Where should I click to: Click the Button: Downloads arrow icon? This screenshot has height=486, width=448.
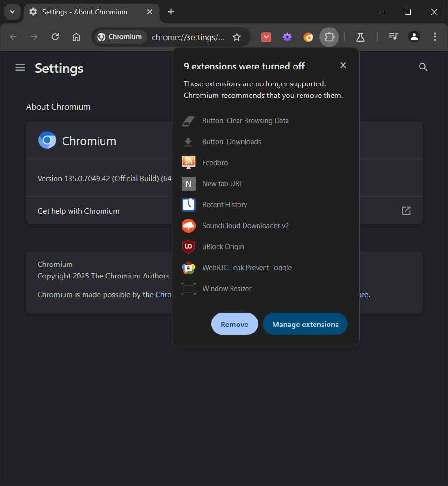tap(188, 142)
